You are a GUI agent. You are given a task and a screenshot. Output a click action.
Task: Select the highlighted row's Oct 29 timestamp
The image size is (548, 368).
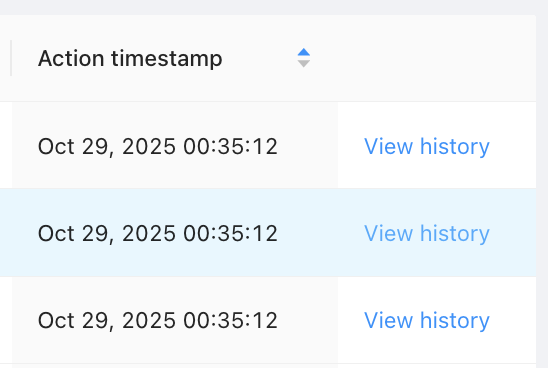158,233
